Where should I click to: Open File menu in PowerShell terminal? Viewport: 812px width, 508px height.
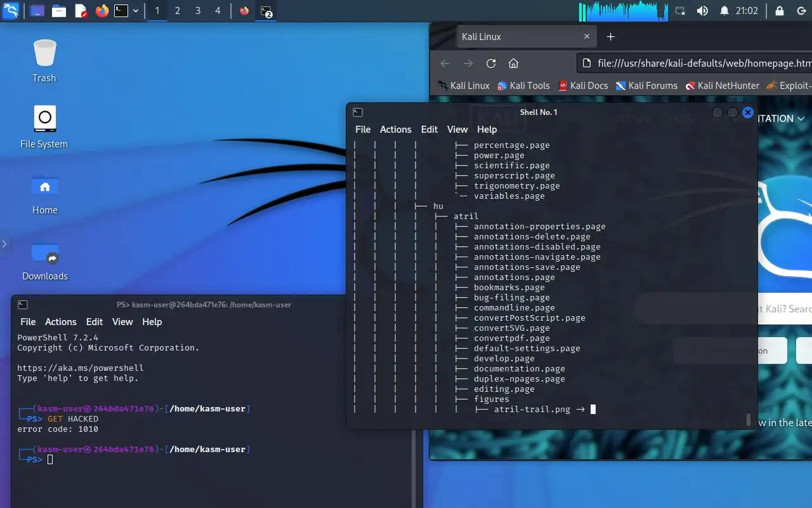(28, 321)
